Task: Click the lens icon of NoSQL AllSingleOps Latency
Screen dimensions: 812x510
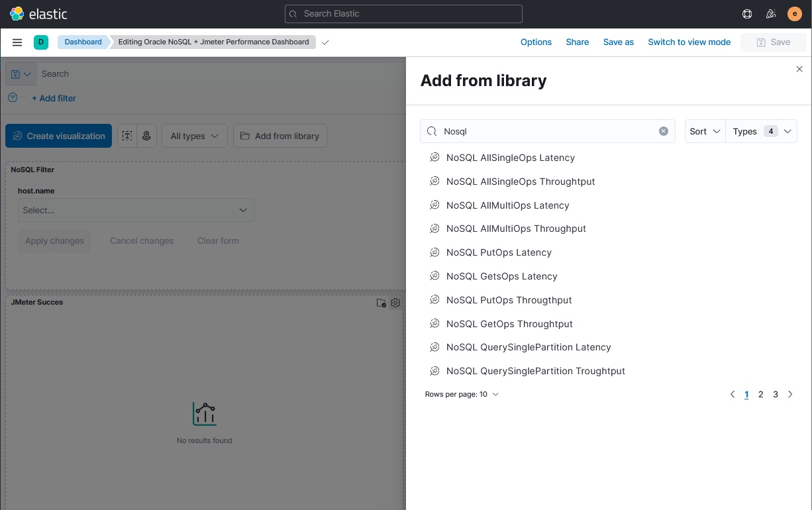Action: coord(435,158)
